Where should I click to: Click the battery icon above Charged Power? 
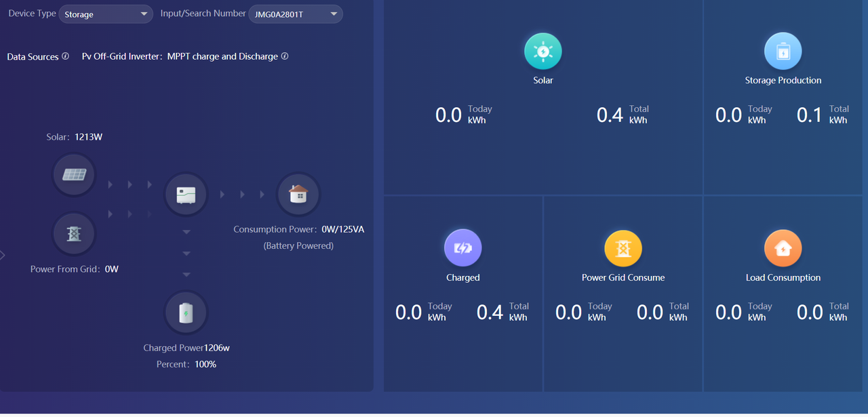(186, 313)
